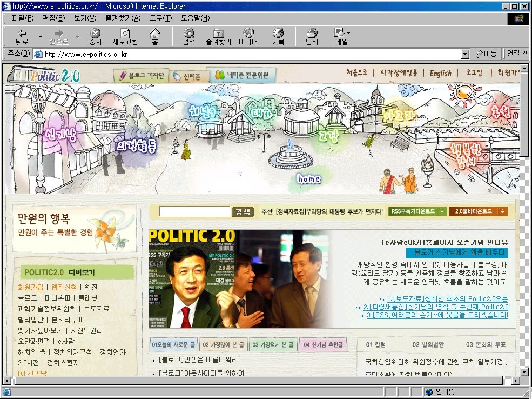Stop page loading with 중지 icon
Image resolution: width=532 pixels, height=399 pixels.
coord(95,37)
